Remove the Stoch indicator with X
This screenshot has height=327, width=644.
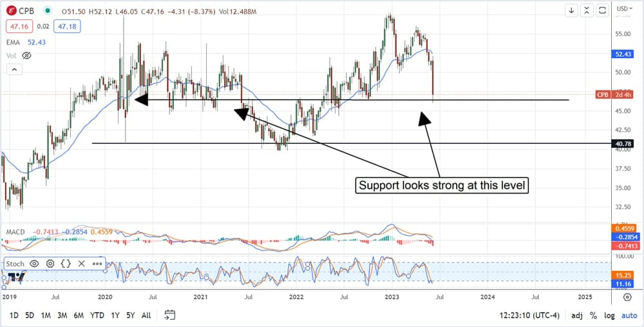[82, 264]
